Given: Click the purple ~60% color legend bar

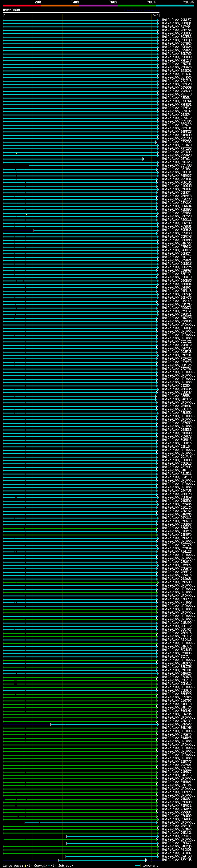Looking at the screenshot, I should (x=99, y=6).
